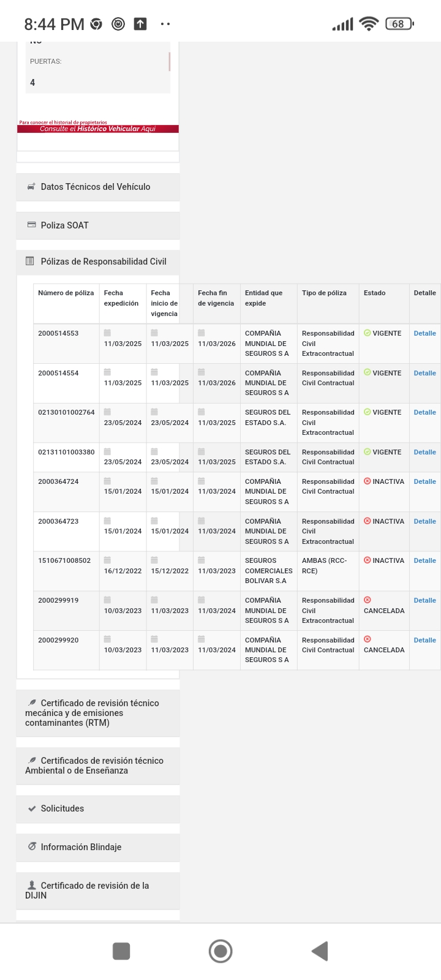Tap red INACTIVA icon for policy 2000364724
This screenshot has height=980, width=441.
367,481
